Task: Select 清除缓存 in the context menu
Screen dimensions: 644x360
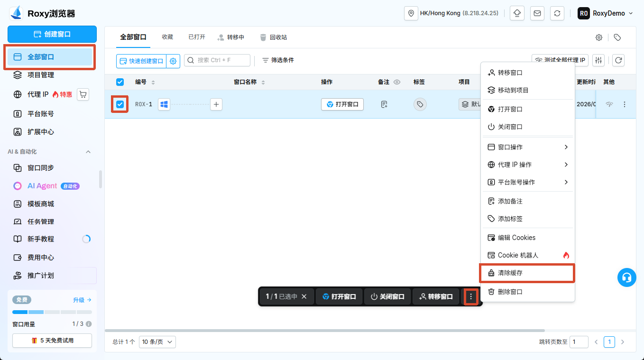Action: tap(527, 273)
